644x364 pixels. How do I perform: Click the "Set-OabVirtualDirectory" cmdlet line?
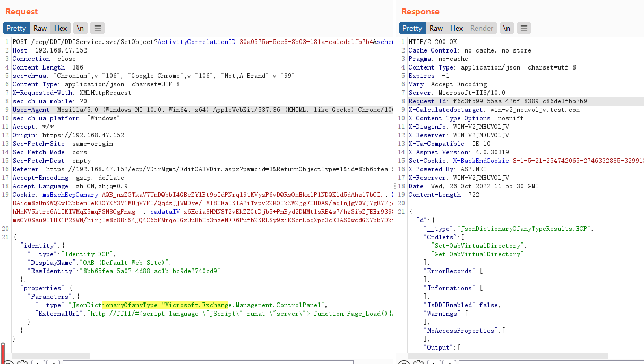(x=478, y=246)
